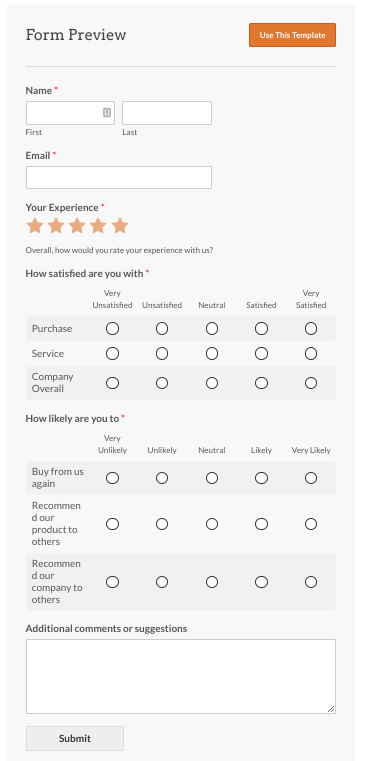Image resolution: width=369 pixels, height=761 pixels.
Task: Mark Service as Neutral
Action: pos(212,353)
